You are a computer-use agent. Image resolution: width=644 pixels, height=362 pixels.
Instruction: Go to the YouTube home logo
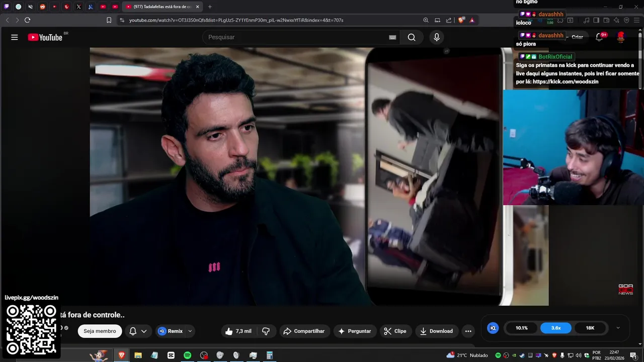45,37
